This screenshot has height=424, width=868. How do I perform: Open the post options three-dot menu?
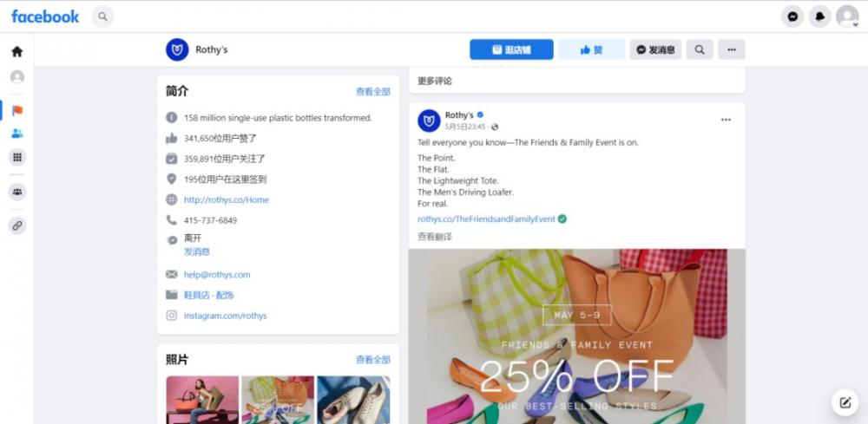(x=726, y=120)
